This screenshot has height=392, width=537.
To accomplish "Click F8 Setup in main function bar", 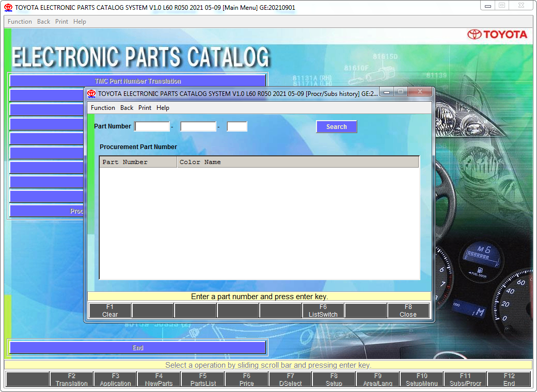I will coord(334,379).
